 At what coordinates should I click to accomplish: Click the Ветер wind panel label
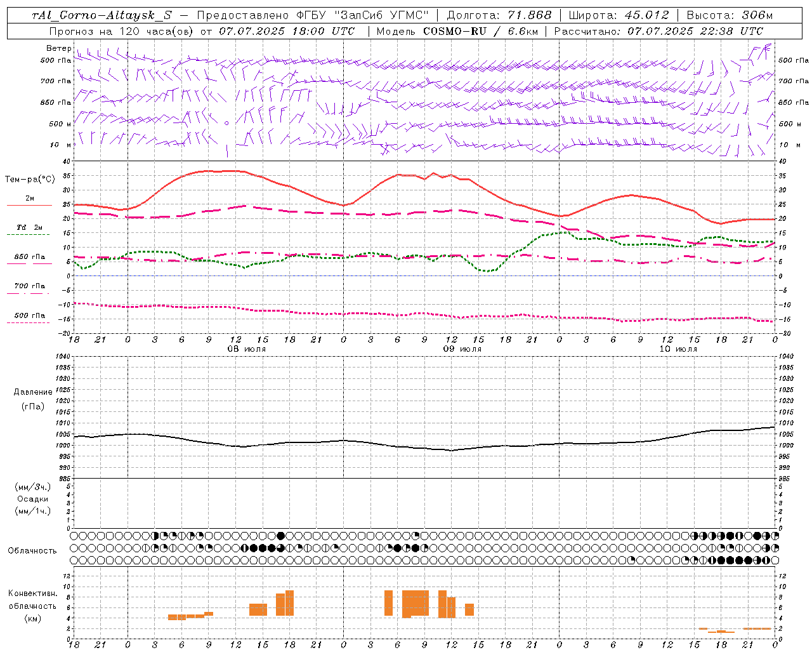tap(58, 48)
